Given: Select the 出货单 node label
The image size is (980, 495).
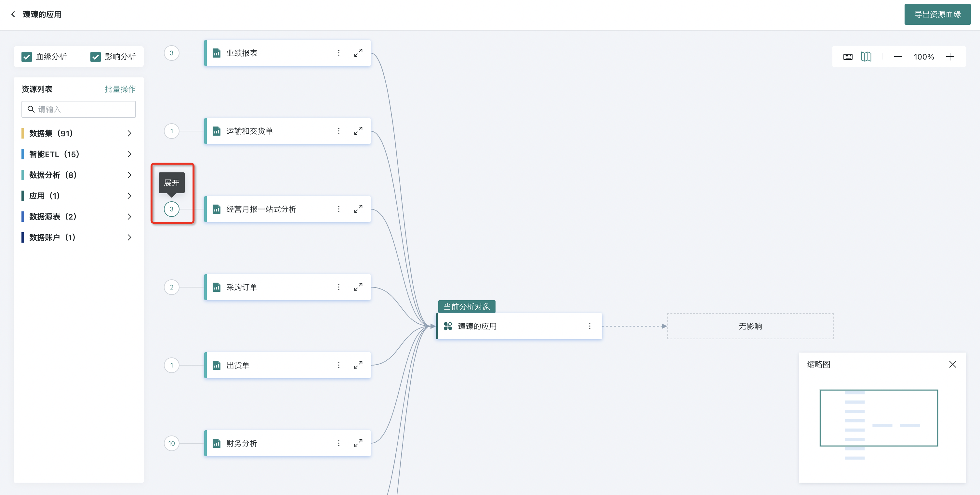Looking at the screenshot, I should pos(238,365).
